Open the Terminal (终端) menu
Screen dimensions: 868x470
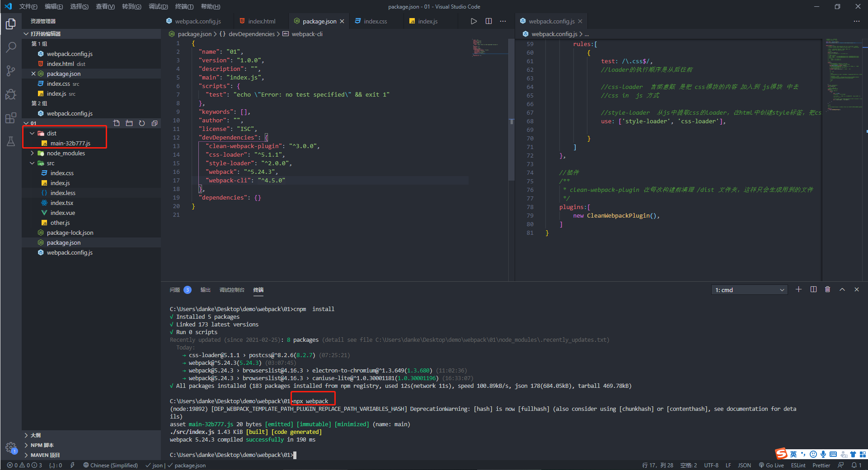coord(184,6)
